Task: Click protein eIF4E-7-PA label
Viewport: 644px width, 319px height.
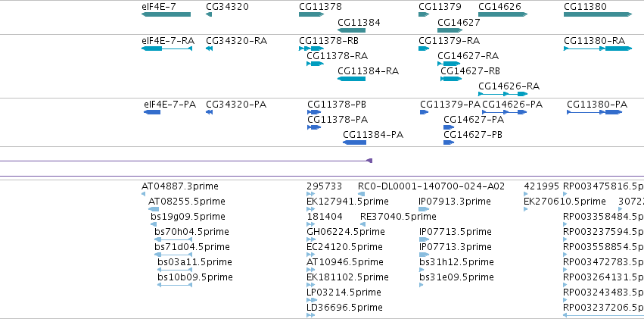Action: click(170, 105)
